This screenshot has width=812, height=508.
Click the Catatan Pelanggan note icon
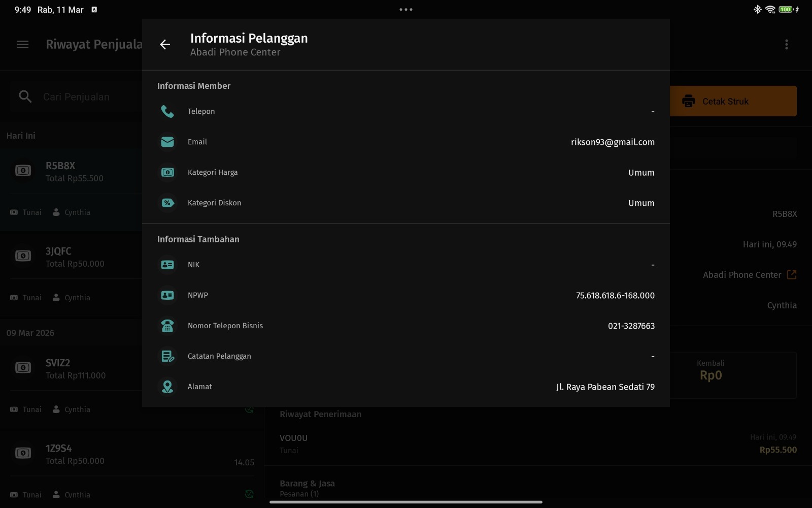click(167, 356)
